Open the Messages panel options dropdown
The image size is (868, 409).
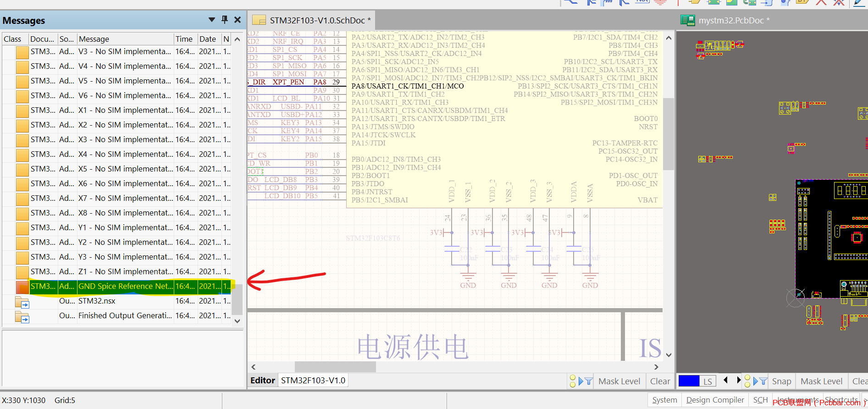pos(211,20)
